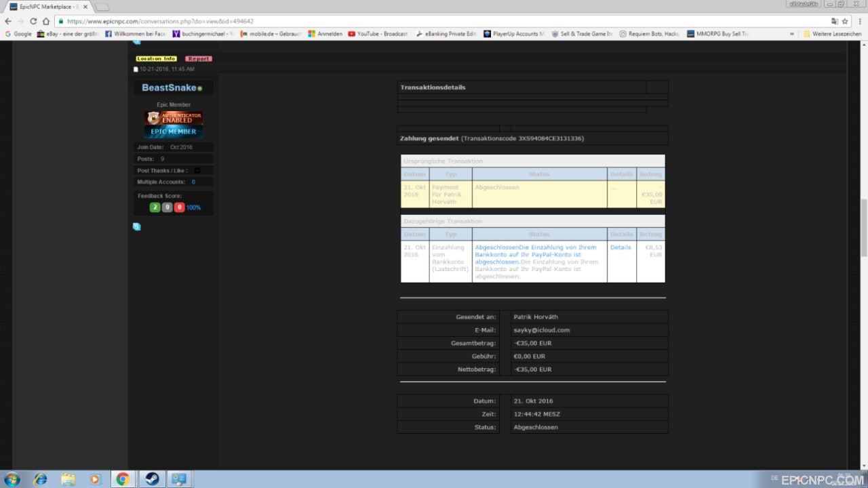This screenshot has height=488, width=868.
Task: Click the transaction time 12:44:42 MESZ
Action: click(537, 414)
